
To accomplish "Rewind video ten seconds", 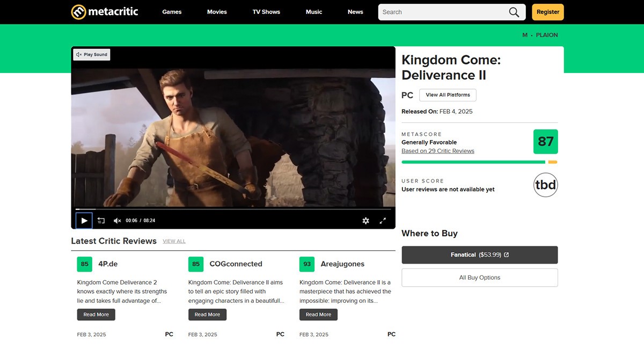I will [x=101, y=221].
